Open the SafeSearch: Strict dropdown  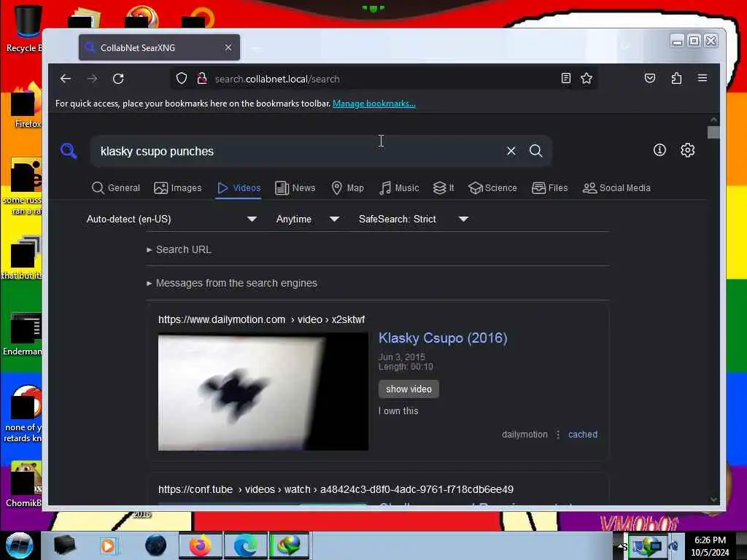[x=414, y=219]
